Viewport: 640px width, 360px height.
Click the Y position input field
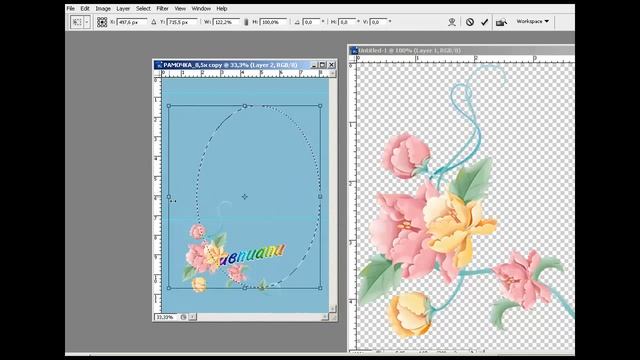pos(182,22)
